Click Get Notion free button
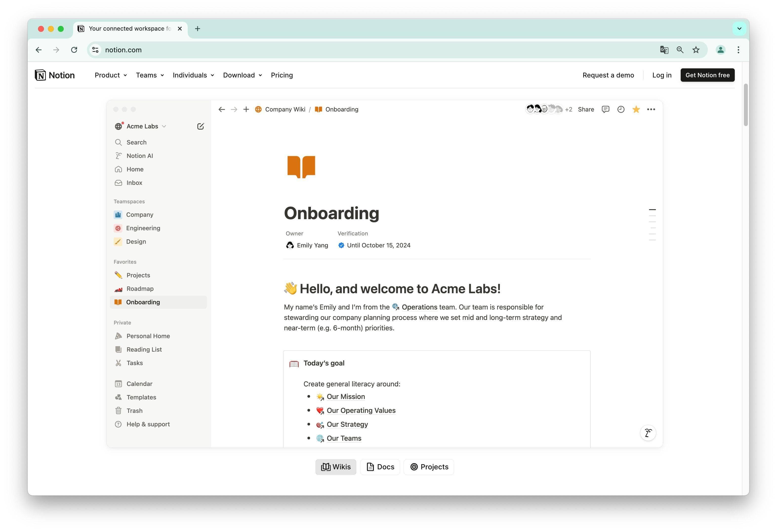Screen dimensions: 777x532 (x=707, y=75)
